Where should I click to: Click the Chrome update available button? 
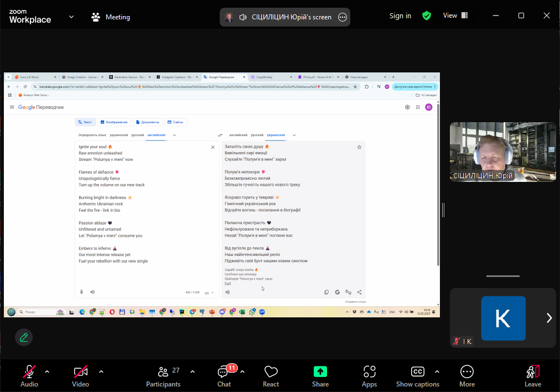(x=414, y=87)
